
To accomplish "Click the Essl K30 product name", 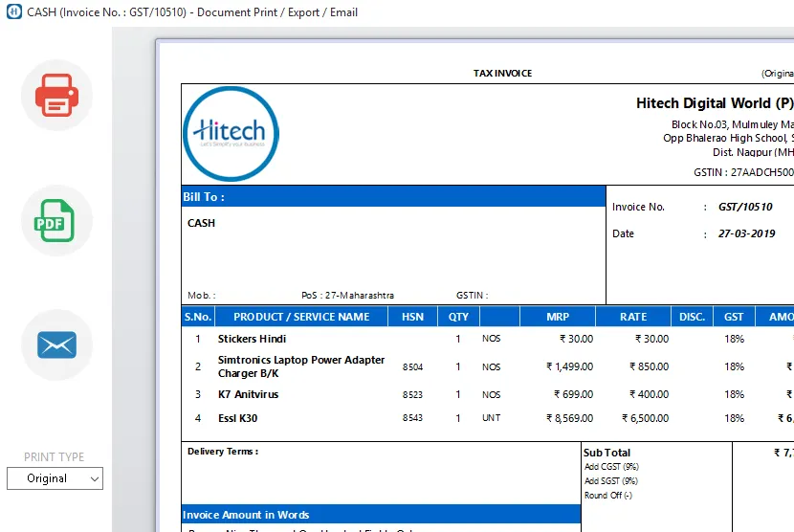I will pyautogui.click(x=237, y=418).
